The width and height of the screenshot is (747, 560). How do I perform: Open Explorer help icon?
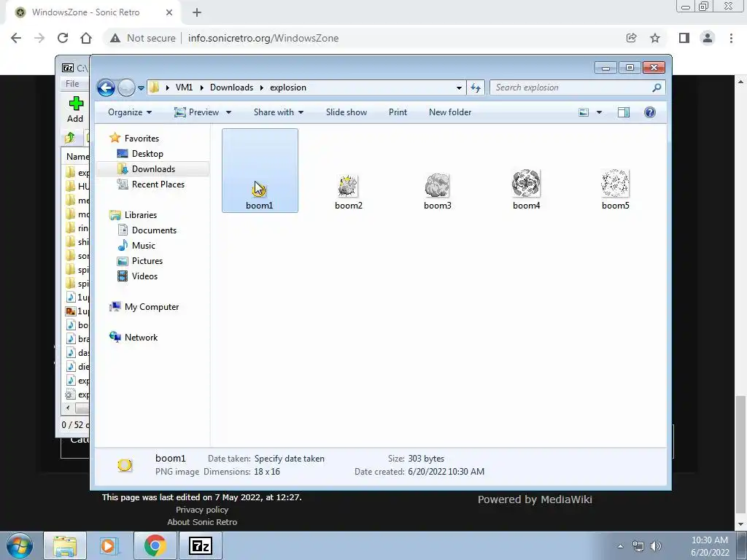tap(650, 112)
